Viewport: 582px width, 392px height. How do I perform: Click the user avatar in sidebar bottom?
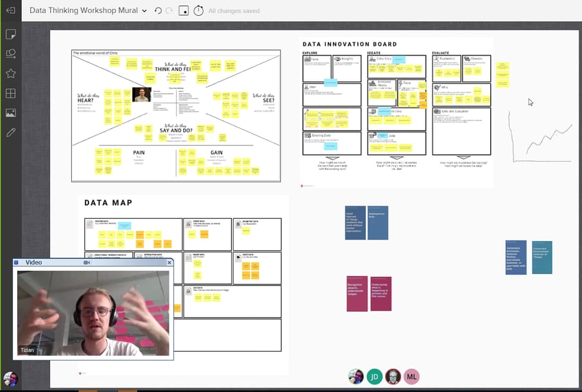[x=11, y=379]
